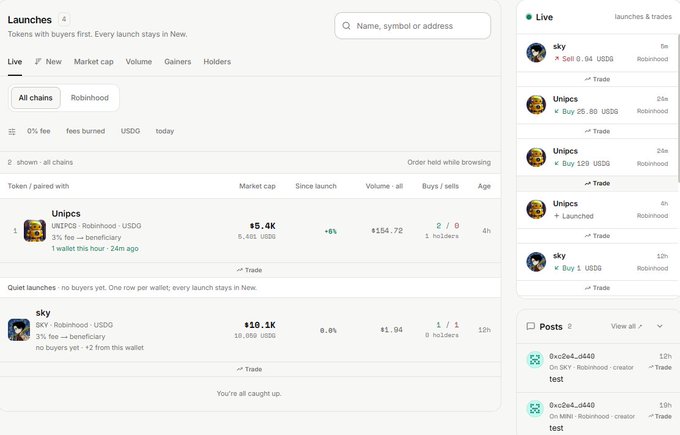Open address 0xc2e4…d440 on the SKY post
The width and height of the screenshot is (680, 435).
coord(572,357)
